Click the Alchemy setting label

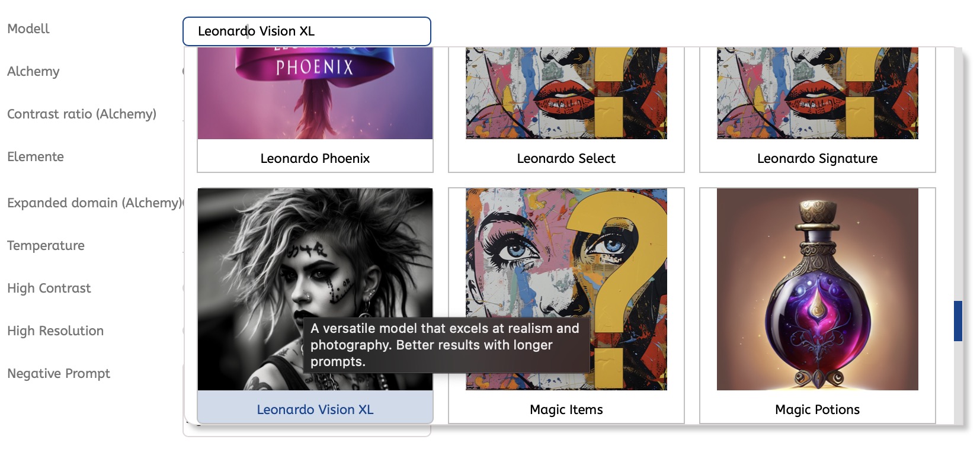[33, 72]
